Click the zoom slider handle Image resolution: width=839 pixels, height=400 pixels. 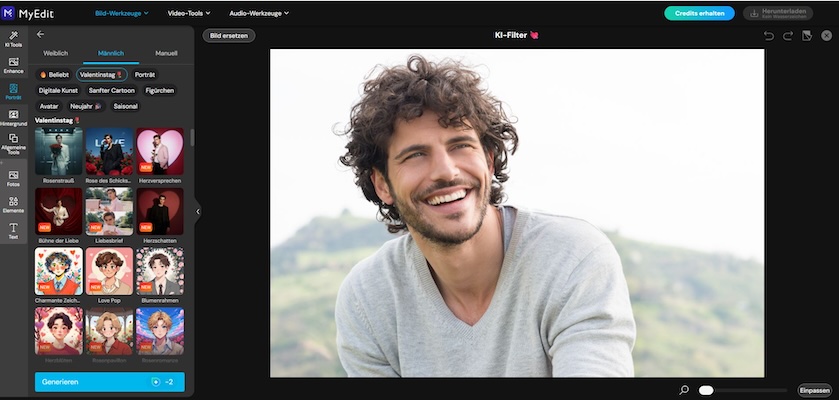706,390
